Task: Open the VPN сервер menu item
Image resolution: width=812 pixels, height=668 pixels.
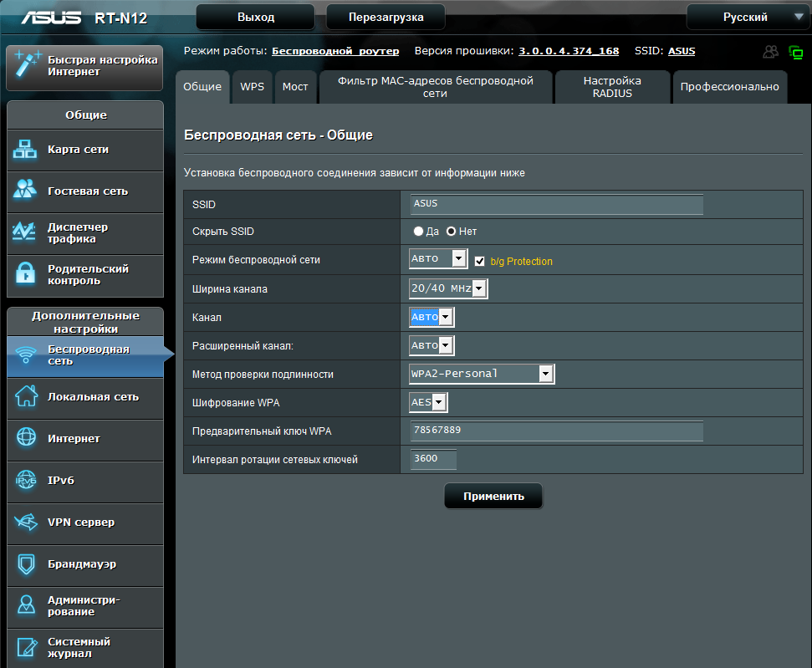Action: pyautogui.click(x=85, y=523)
